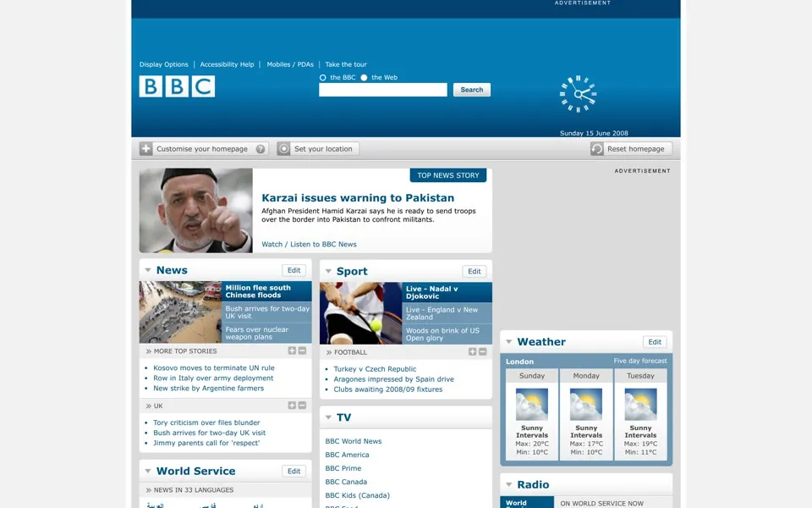Click the Karzai top story photo

(195, 211)
